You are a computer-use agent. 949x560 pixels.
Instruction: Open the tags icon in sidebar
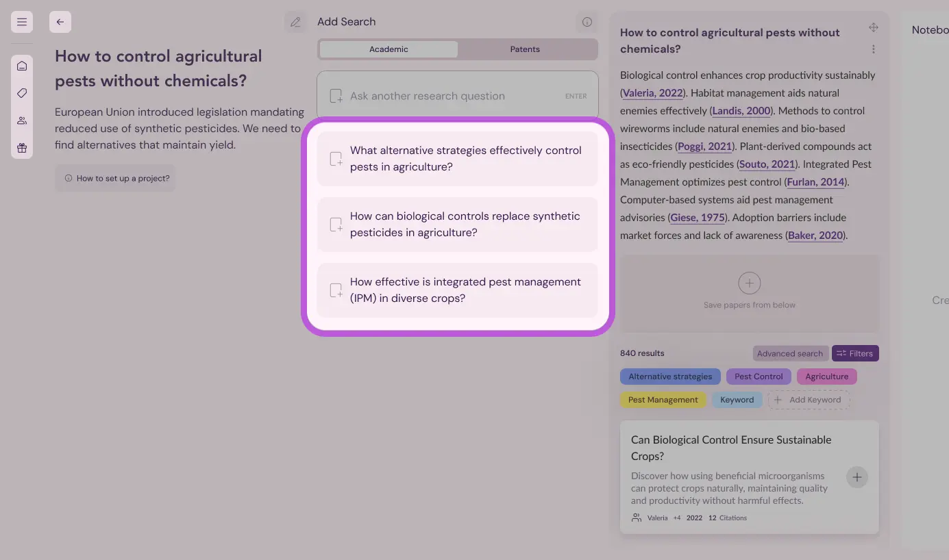click(21, 93)
